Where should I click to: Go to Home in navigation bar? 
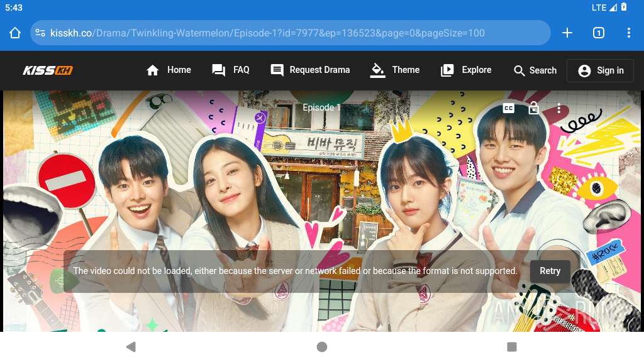[169, 70]
